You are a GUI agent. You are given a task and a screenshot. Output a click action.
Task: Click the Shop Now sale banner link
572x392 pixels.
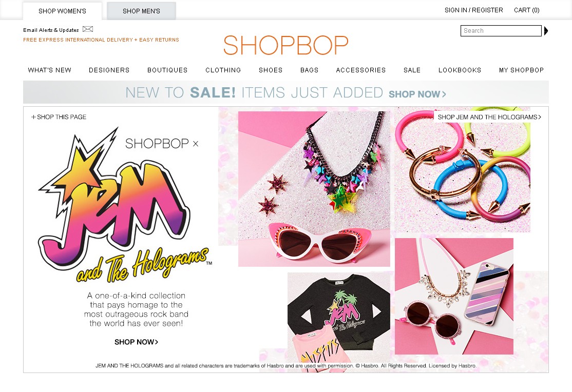(417, 94)
